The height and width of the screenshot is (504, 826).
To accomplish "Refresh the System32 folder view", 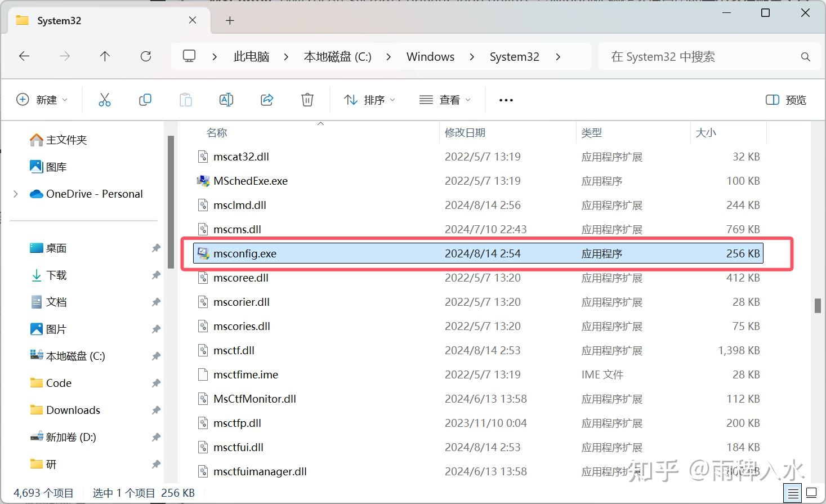I will click(145, 56).
